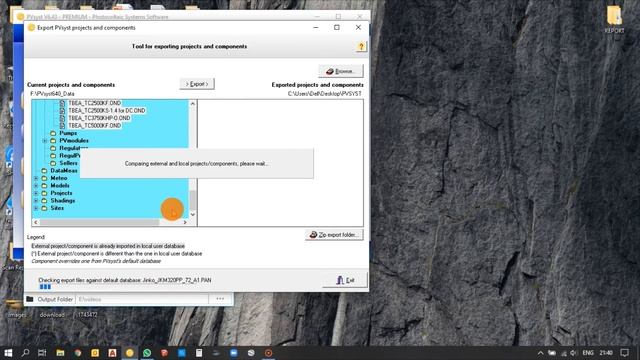The image size is (640, 360).
Task: Open WhatsApp from the taskbar
Action: pos(147,353)
